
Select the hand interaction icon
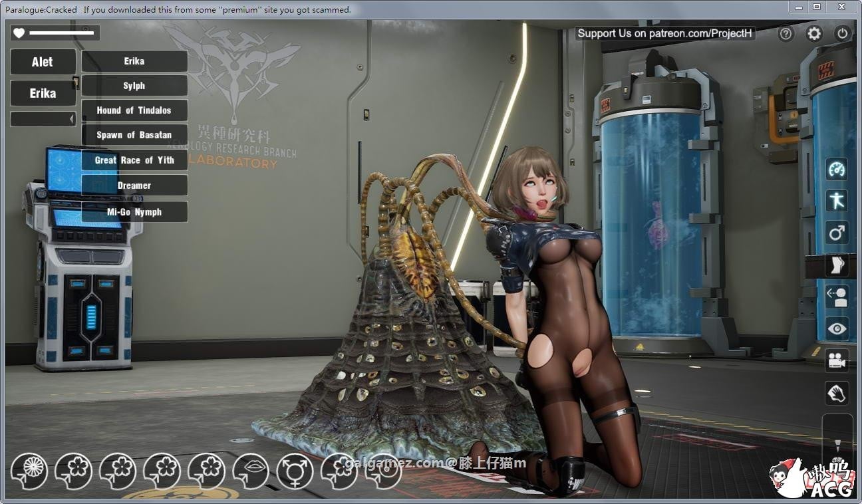point(837,392)
